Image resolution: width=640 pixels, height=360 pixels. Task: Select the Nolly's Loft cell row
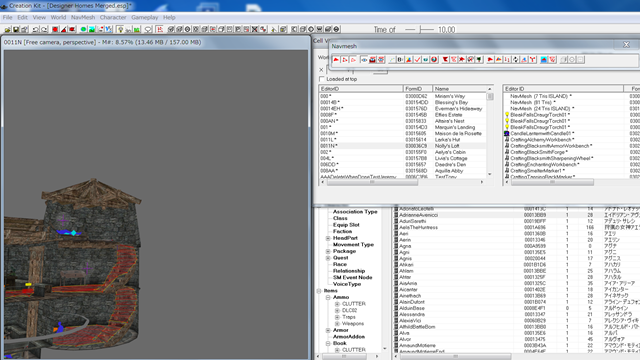click(x=402, y=146)
